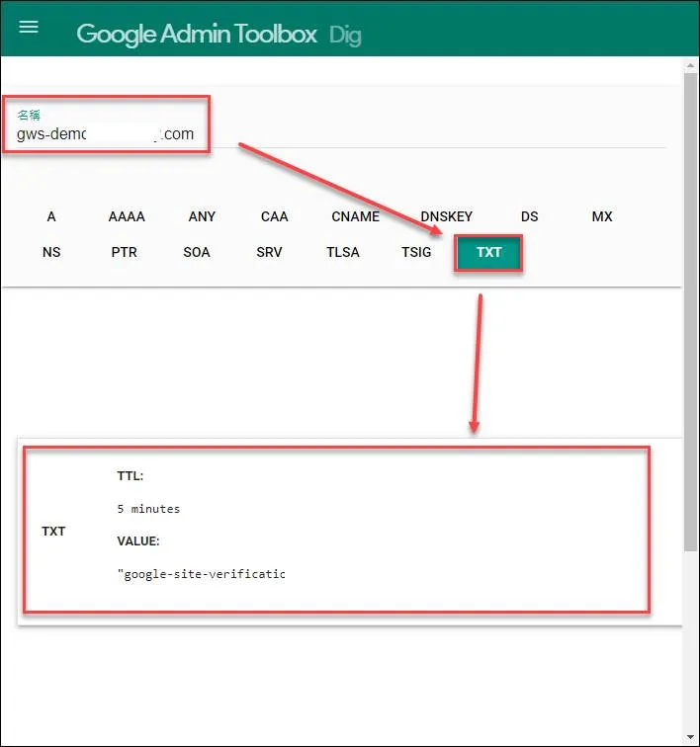Select the A record type
The image size is (700, 747).
click(x=51, y=216)
